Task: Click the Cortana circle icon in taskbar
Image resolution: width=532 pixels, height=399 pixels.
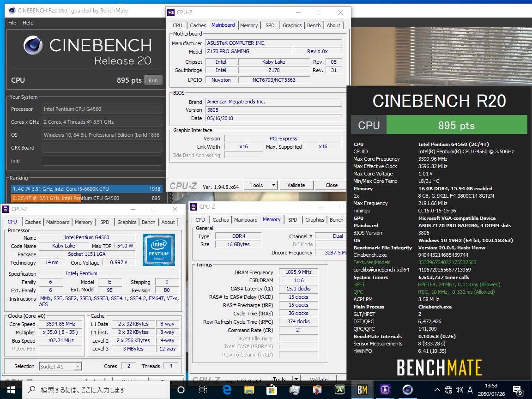Action: [x=181, y=390]
